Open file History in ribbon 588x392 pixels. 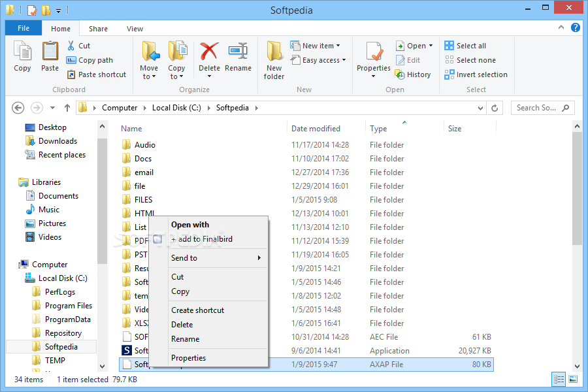(x=413, y=74)
